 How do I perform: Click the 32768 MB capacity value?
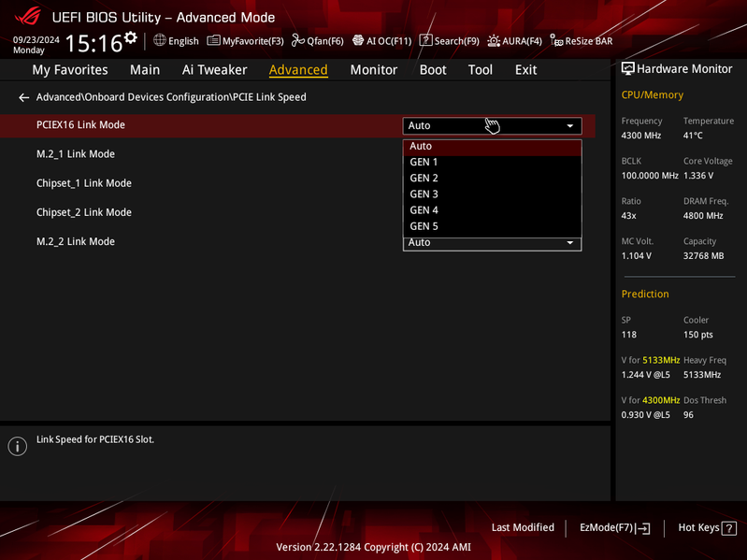click(704, 256)
